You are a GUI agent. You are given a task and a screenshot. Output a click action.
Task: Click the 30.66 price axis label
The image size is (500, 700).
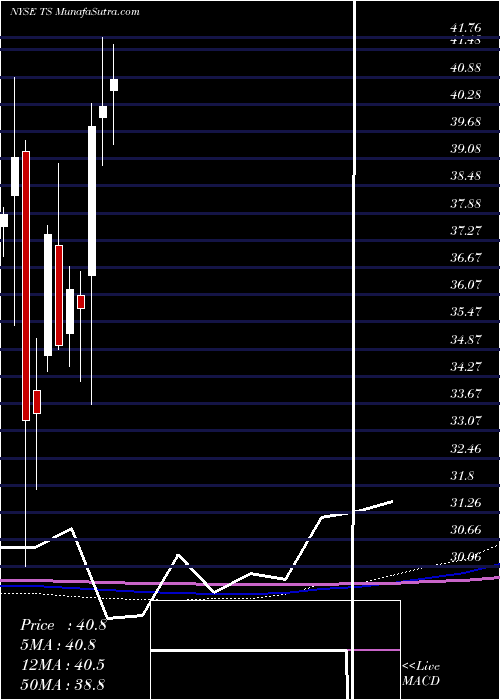coord(466,530)
